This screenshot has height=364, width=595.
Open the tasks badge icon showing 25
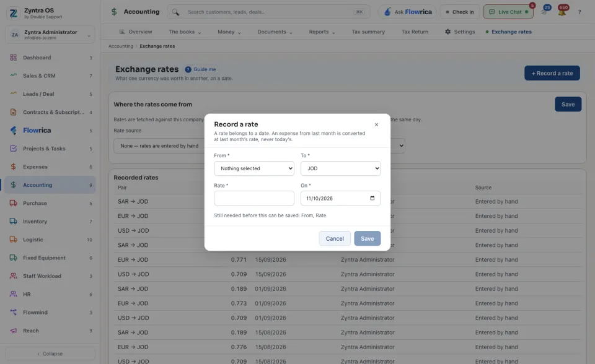pos(544,12)
